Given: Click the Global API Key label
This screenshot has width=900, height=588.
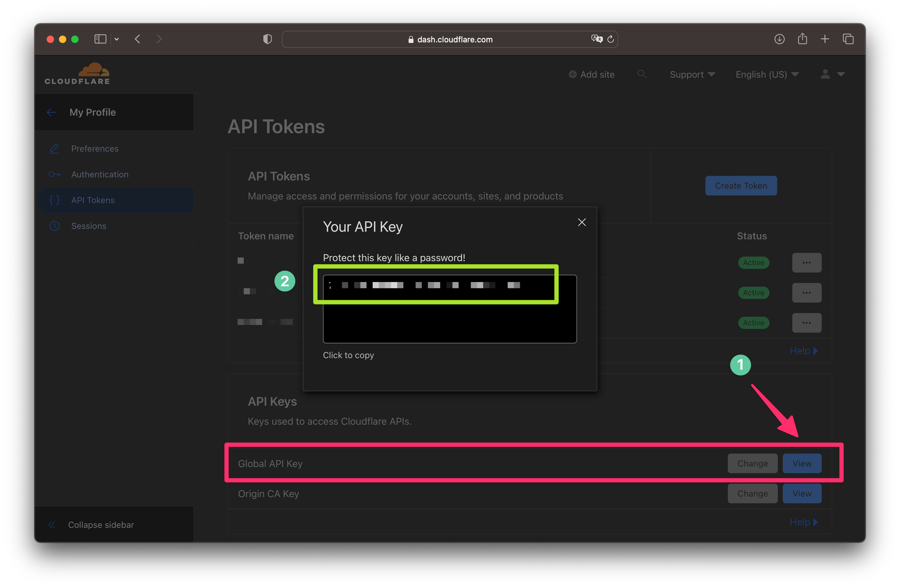Looking at the screenshot, I should (270, 464).
